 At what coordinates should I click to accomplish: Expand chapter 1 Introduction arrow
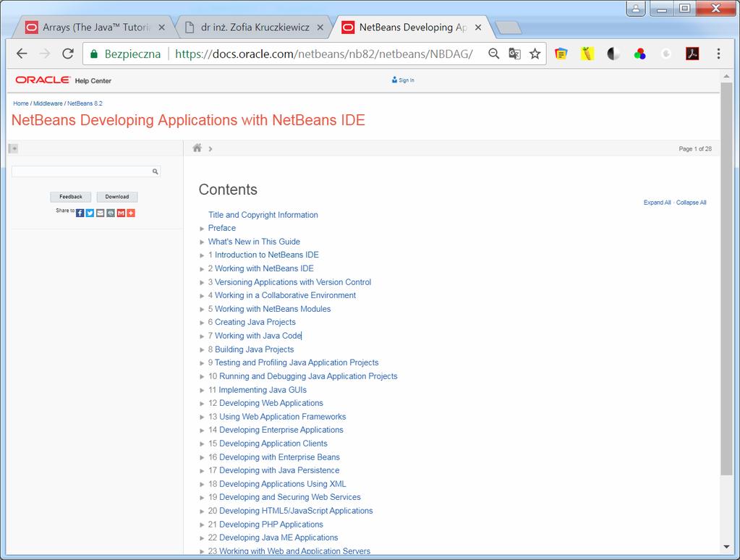point(202,255)
